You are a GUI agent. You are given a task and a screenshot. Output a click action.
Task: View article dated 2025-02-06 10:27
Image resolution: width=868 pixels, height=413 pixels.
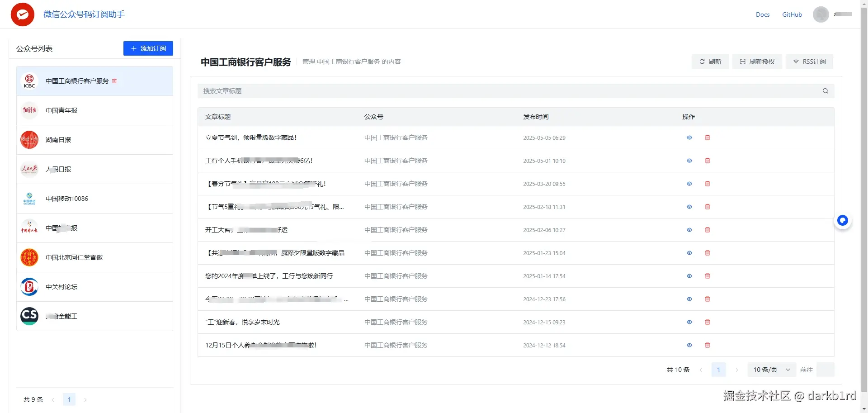click(689, 230)
